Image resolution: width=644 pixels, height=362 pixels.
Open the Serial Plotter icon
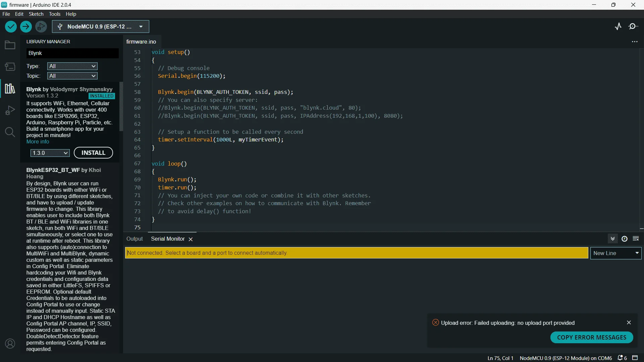click(618, 26)
